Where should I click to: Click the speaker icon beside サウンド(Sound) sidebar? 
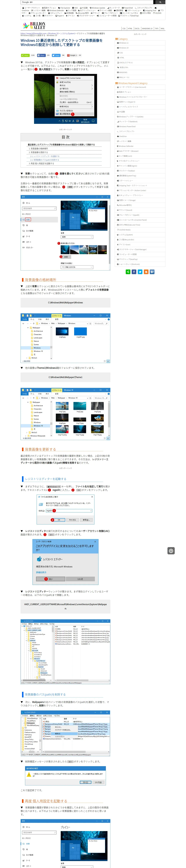tap(118, 210)
